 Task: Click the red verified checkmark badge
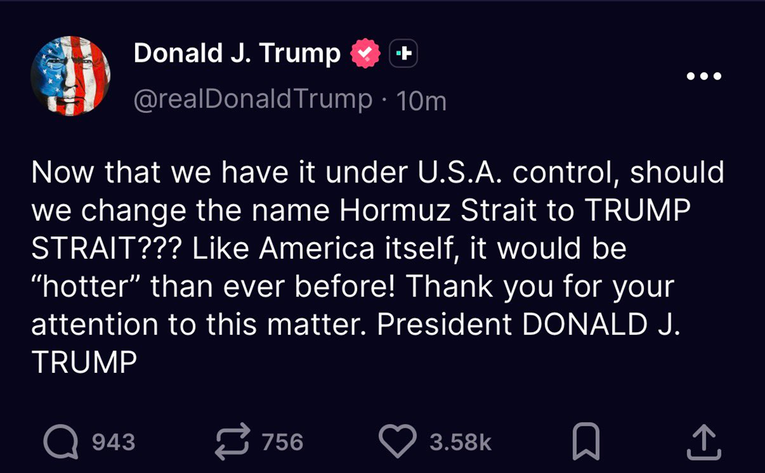click(365, 53)
